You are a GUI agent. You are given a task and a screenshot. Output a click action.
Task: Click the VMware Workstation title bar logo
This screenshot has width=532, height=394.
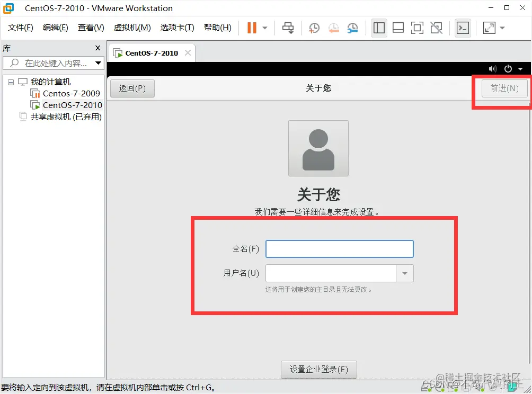pyautogui.click(x=8, y=8)
